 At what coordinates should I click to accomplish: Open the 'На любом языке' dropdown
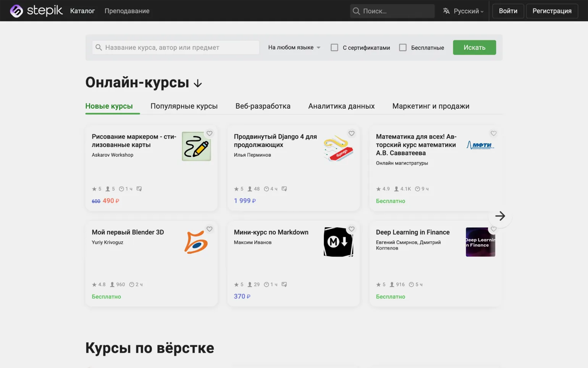tap(294, 47)
